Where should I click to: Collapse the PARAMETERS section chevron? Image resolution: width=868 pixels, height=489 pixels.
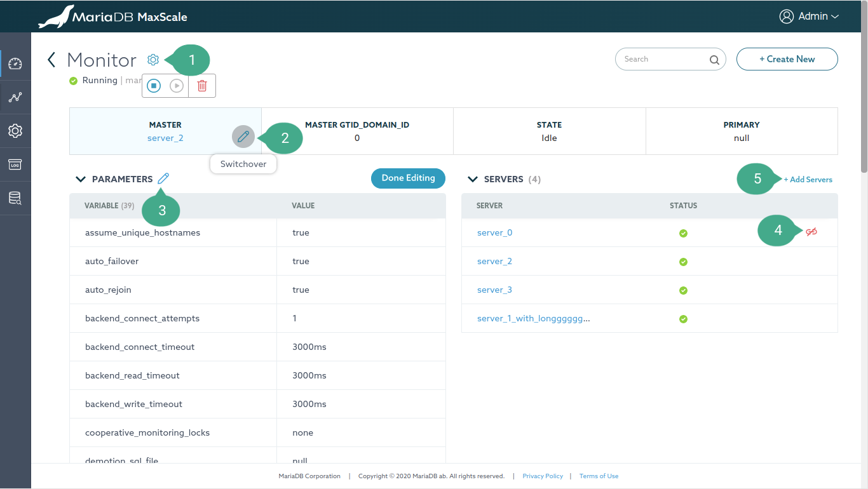click(81, 179)
